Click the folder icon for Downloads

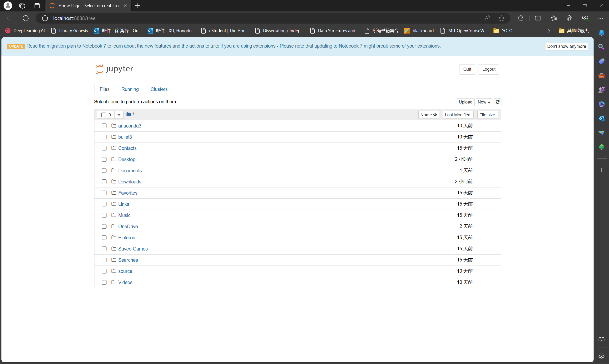coord(114,182)
